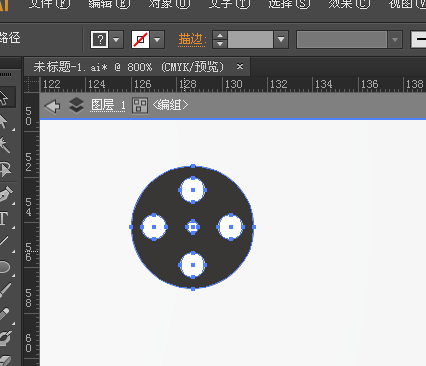Open the fill color swatch with question mark

pos(99,40)
